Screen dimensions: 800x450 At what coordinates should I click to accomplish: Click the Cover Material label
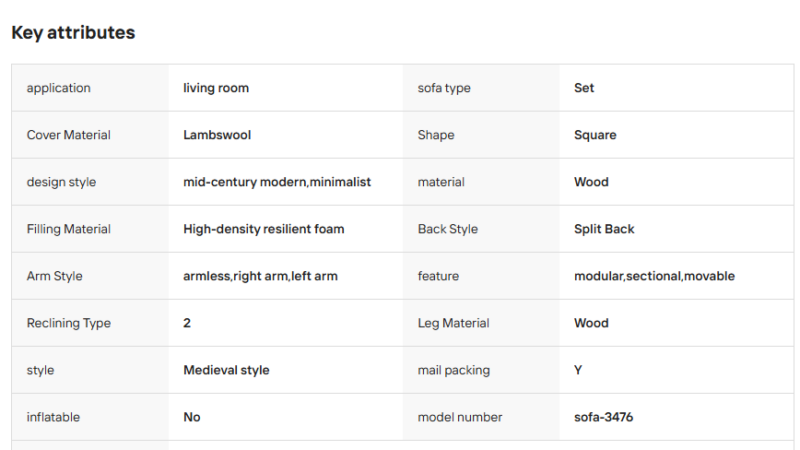pos(68,135)
